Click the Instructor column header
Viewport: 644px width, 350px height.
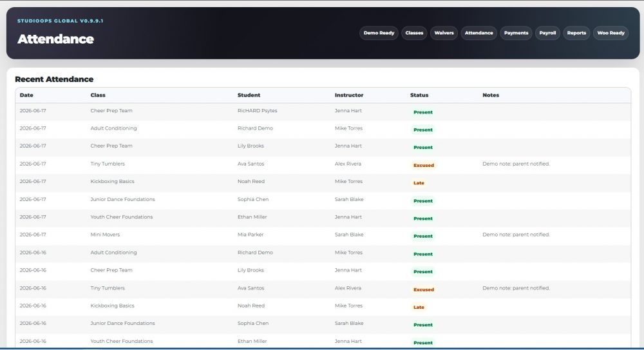tap(349, 95)
